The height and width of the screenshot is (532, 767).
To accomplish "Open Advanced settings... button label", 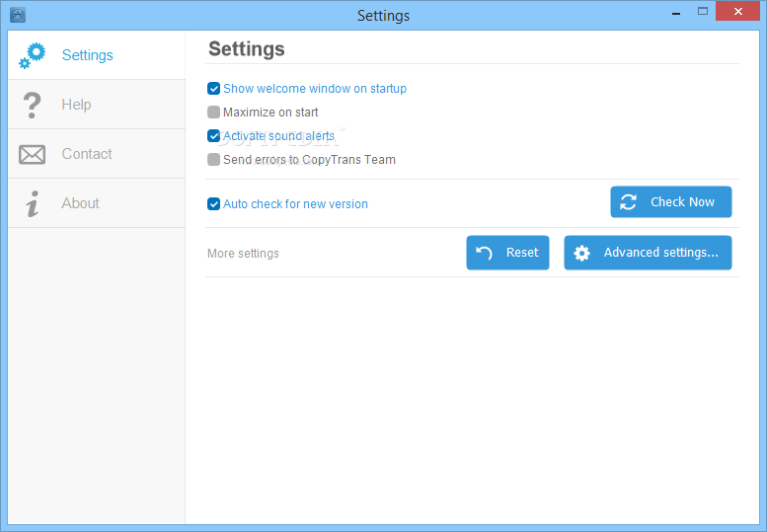I will (660, 253).
